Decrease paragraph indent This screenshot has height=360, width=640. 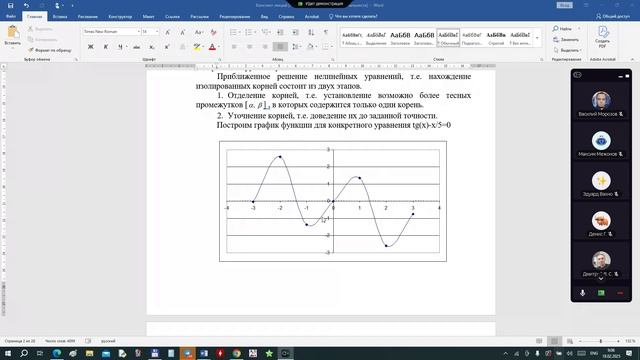point(280,32)
